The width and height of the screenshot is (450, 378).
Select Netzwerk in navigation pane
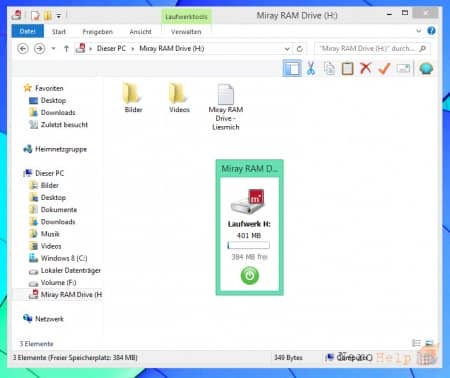click(43, 319)
